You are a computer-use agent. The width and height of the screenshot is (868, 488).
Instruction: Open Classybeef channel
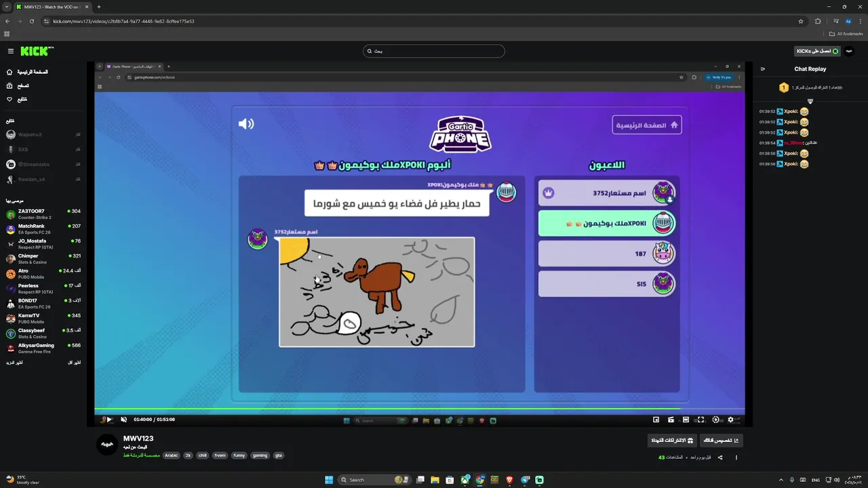click(43, 333)
